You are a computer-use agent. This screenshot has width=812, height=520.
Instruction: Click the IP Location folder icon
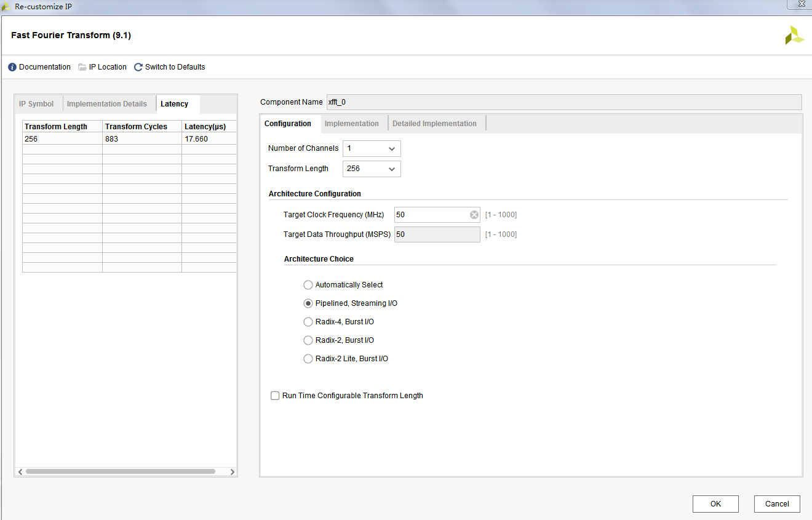click(x=82, y=67)
